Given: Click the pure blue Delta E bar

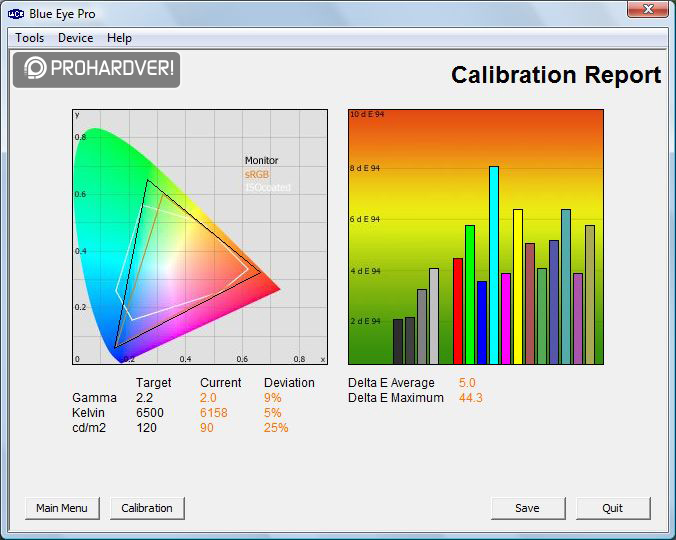Looking at the screenshot, I should pos(482,323).
